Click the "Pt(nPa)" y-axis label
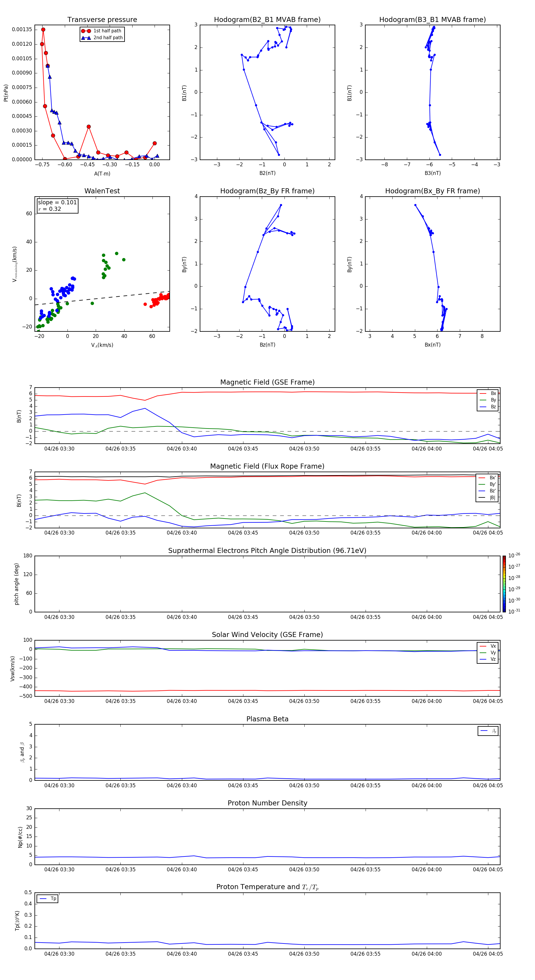 coord(6,92)
